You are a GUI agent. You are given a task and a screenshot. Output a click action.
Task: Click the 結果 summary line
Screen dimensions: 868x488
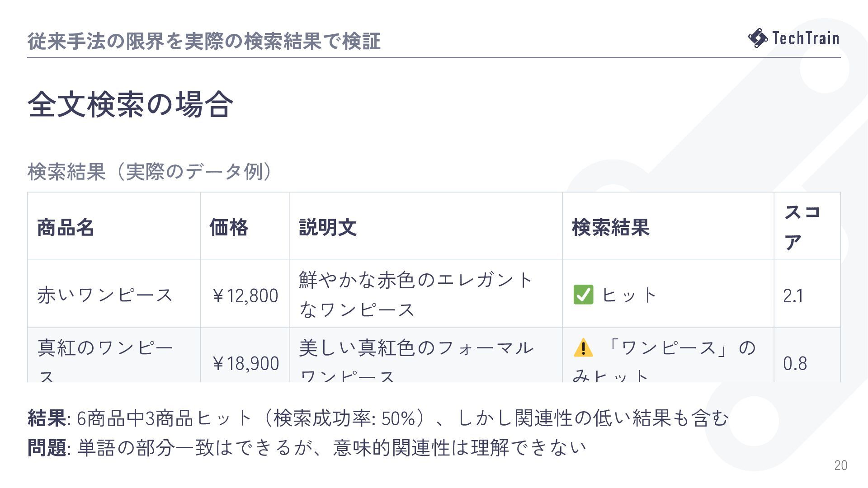click(x=378, y=418)
